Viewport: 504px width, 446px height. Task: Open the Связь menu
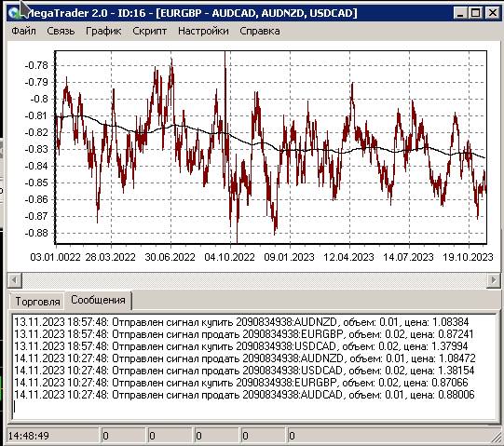click(61, 31)
